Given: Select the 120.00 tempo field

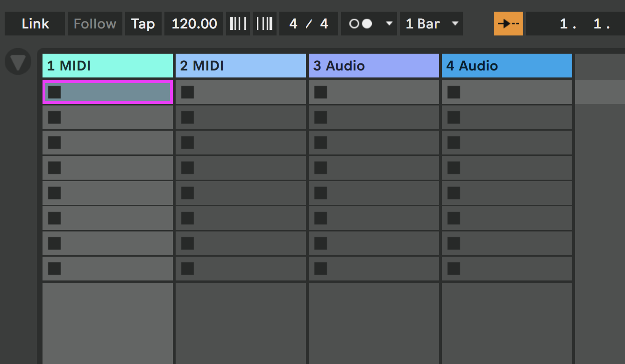Looking at the screenshot, I should pyautogui.click(x=194, y=24).
